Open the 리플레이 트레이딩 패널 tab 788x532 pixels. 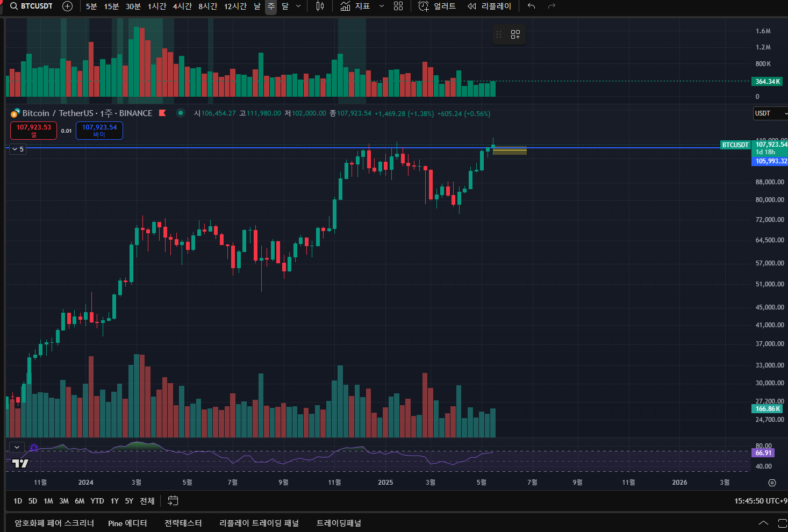pyautogui.click(x=259, y=523)
